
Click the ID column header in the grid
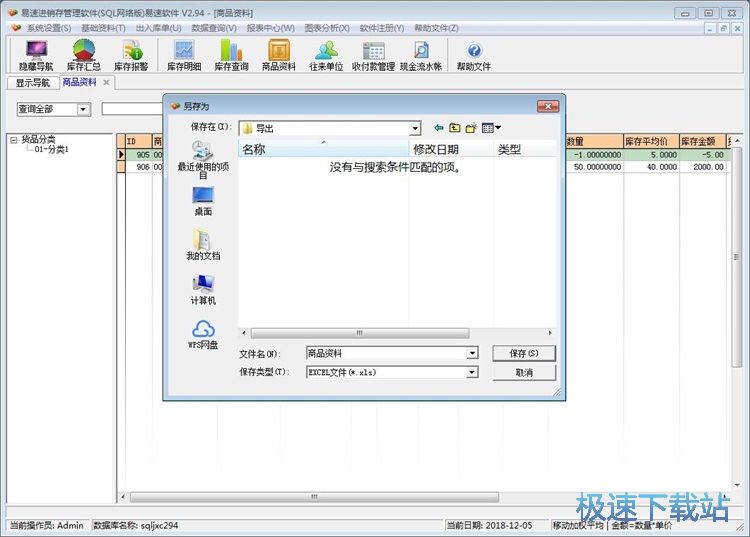tap(138, 141)
